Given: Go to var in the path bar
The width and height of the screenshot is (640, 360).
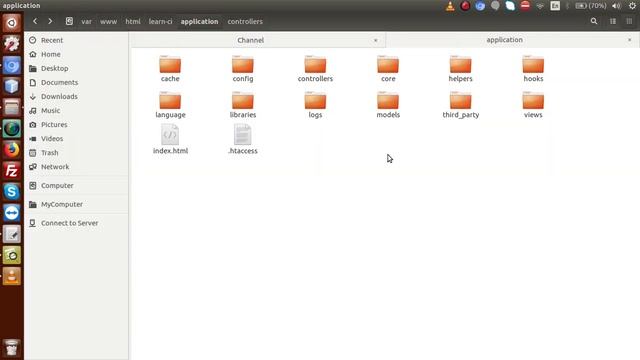Looking at the screenshot, I should [x=87, y=22].
